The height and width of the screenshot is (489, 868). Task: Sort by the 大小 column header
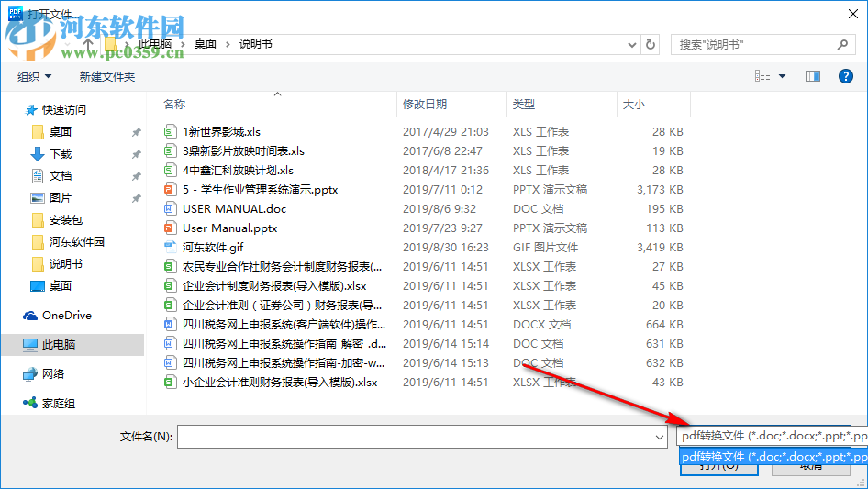pyautogui.click(x=634, y=104)
